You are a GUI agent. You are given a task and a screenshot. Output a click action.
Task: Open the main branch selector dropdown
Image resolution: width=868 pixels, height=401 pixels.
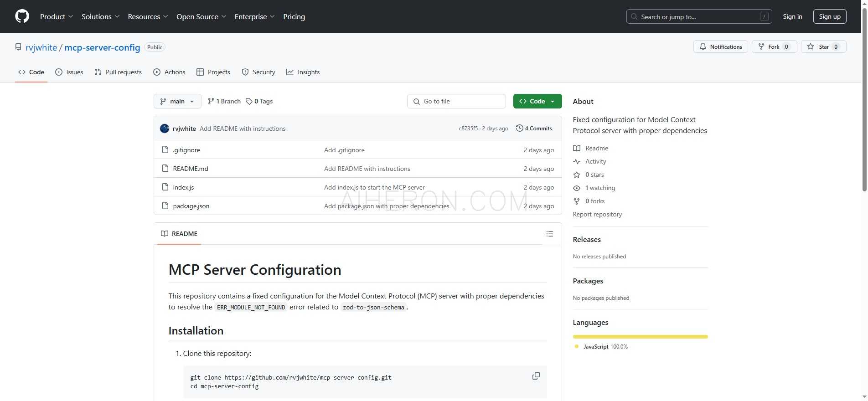click(177, 101)
